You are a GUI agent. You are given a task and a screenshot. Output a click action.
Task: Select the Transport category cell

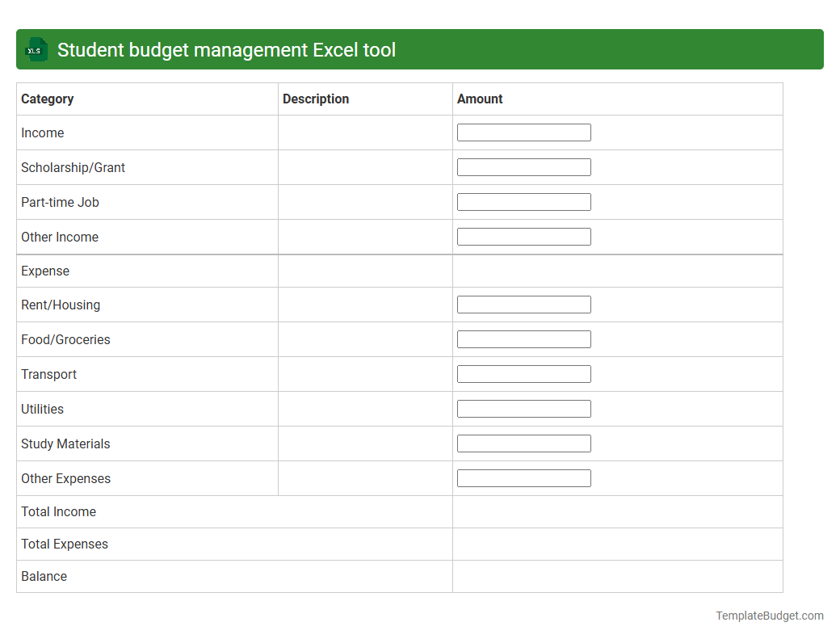[x=48, y=374]
